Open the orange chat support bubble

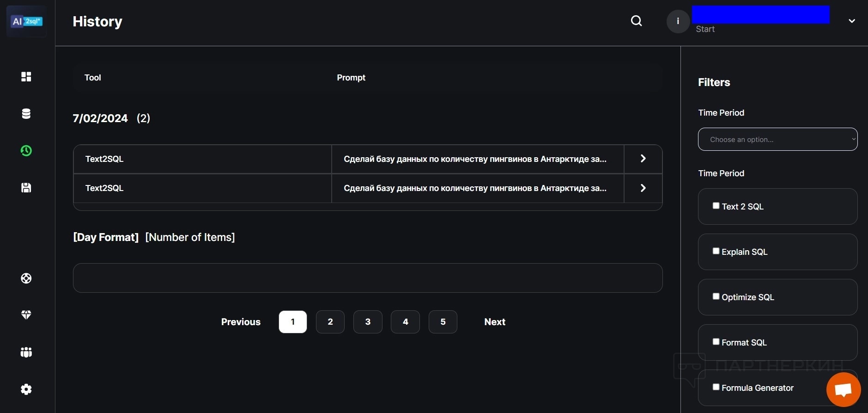pos(843,389)
